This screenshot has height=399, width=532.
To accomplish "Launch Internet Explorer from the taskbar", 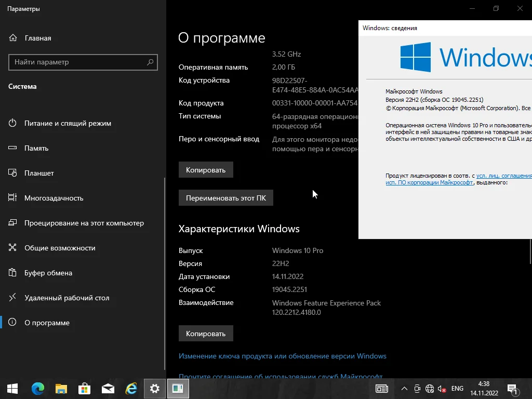I will click(x=131, y=389).
